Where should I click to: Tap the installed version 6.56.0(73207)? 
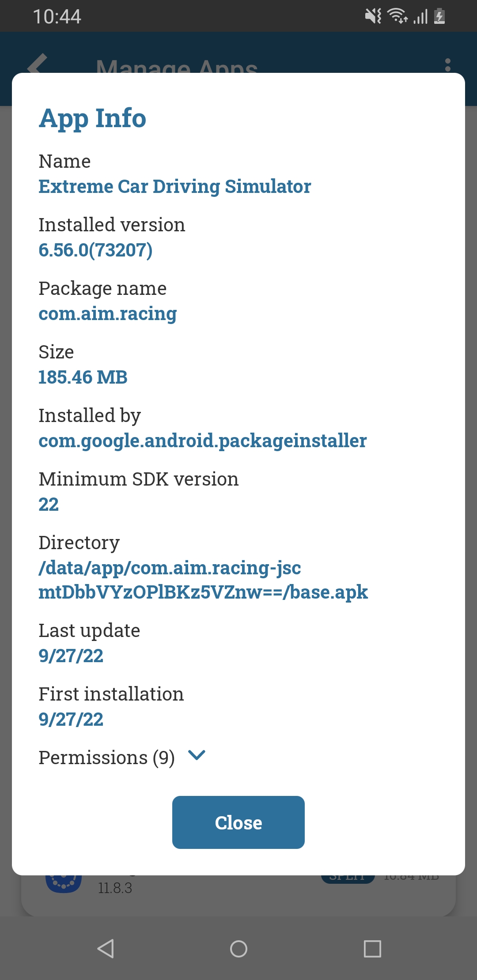coord(95,250)
